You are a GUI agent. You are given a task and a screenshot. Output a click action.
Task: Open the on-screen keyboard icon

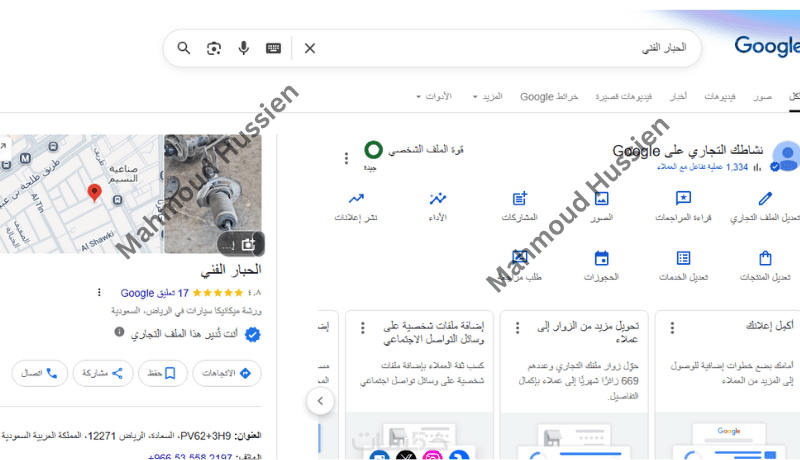click(x=273, y=48)
